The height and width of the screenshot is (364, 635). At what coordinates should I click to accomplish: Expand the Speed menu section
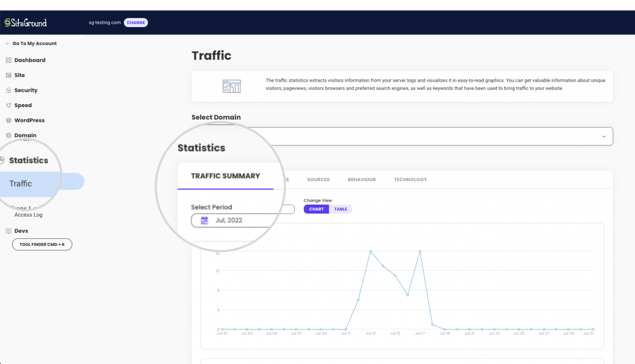pos(23,105)
